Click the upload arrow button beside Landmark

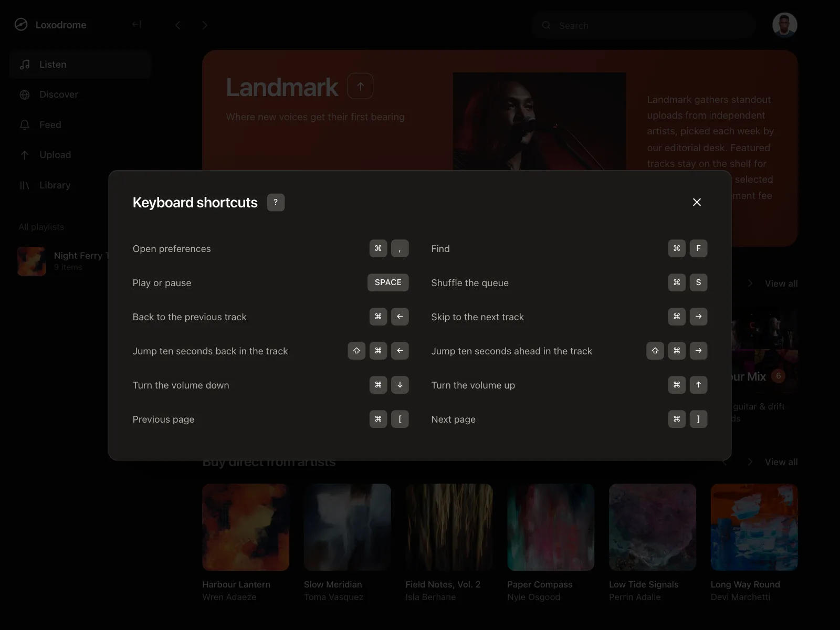pyautogui.click(x=360, y=86)
